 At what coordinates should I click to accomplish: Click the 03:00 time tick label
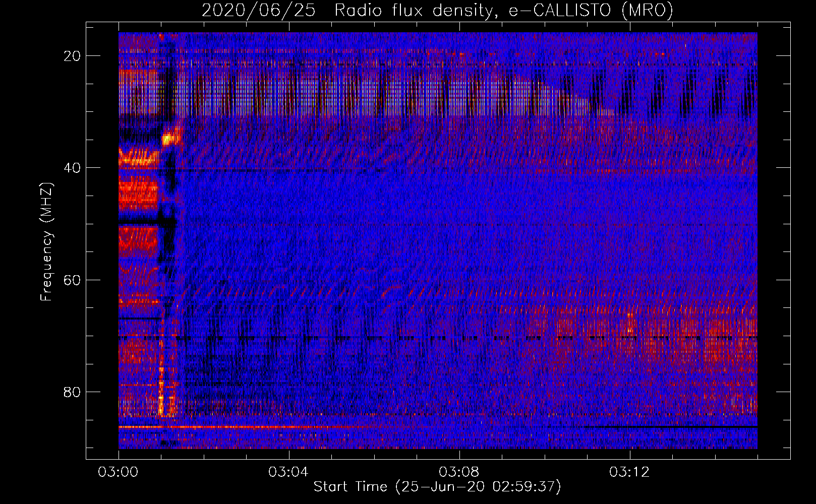tap(119, 472)
